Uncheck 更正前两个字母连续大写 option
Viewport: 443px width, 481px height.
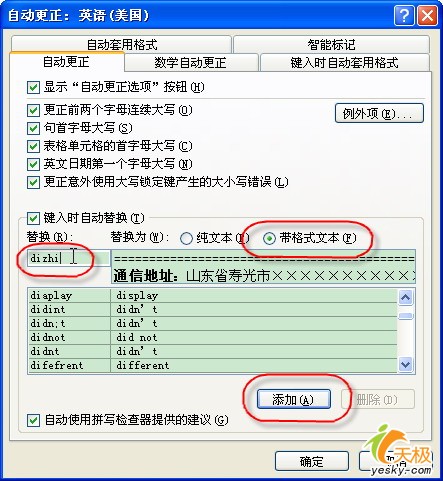33,110
